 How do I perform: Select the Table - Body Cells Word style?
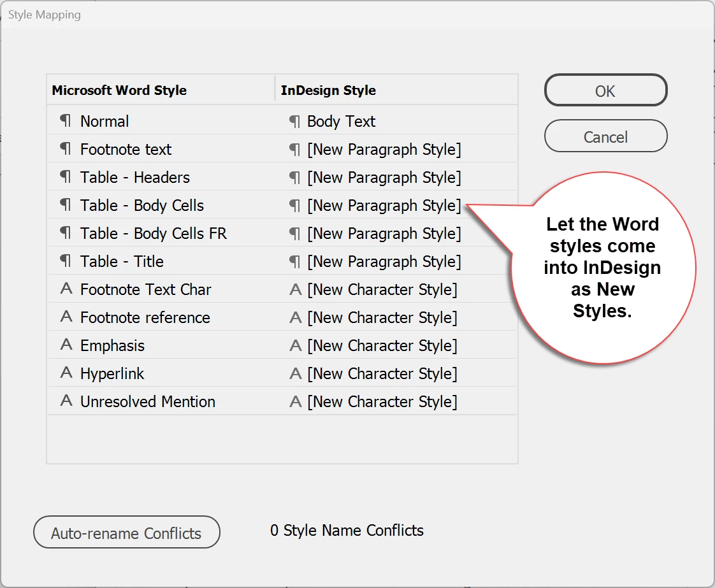(x=142, y=206)
